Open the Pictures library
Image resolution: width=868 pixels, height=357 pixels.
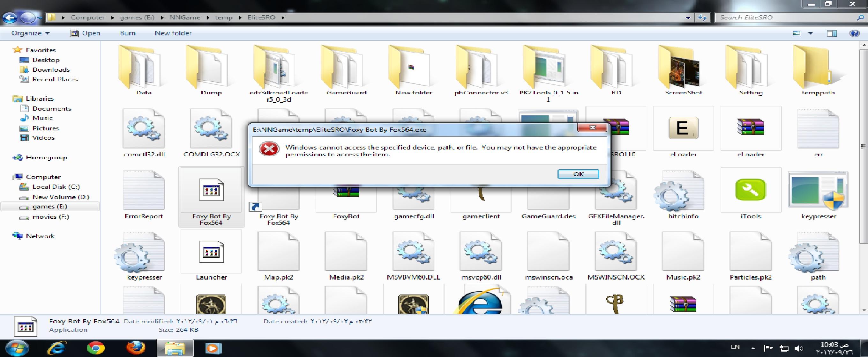[x=46, y=128]
